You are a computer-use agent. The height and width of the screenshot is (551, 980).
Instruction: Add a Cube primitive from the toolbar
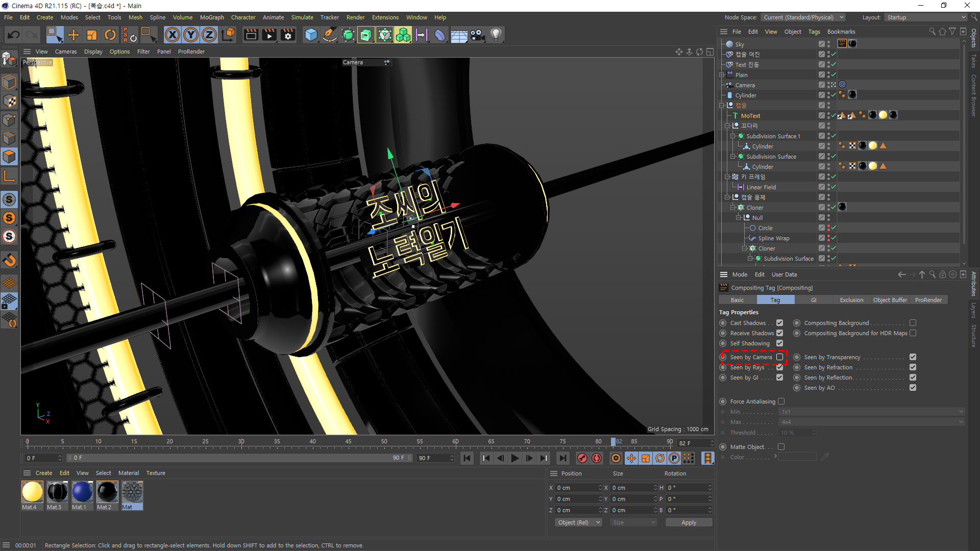311,35
